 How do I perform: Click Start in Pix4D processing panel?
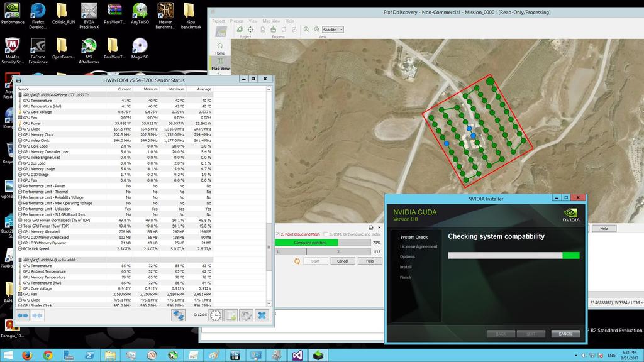[x=316, y=261]
